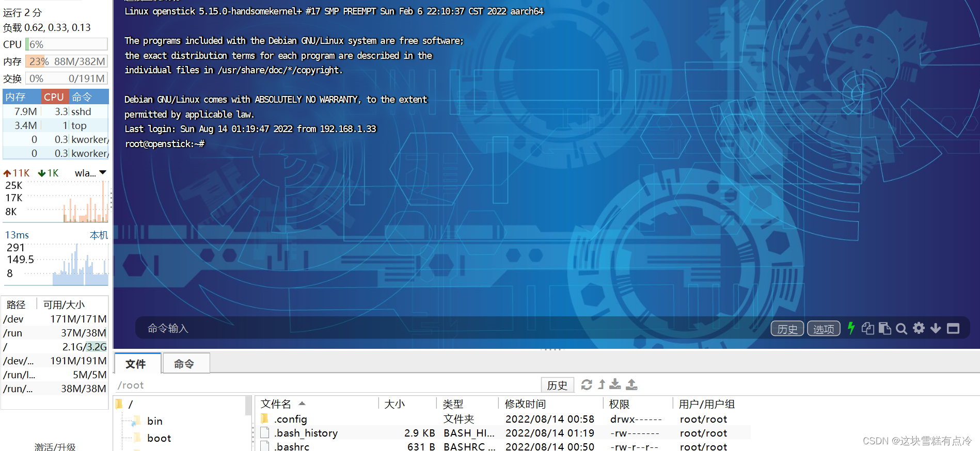Select the bin folder in tree
This screenshot has height=451, width=980.
[154, 421]
